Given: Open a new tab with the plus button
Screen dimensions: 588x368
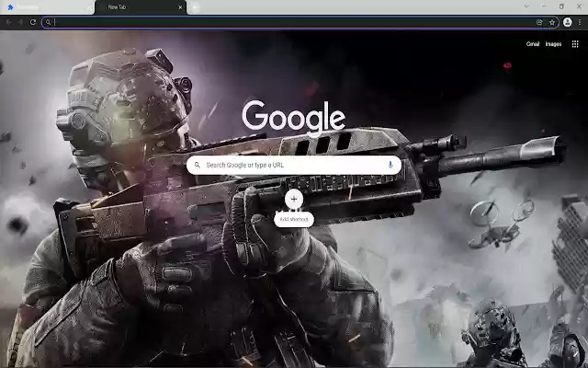Looking at the screenshot, I should pos(195,7).
